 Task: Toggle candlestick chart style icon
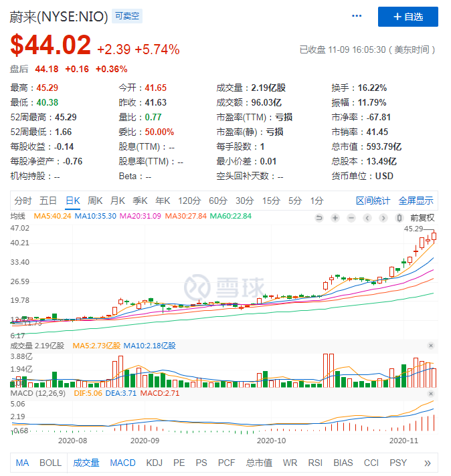click(x=399, y=218)
